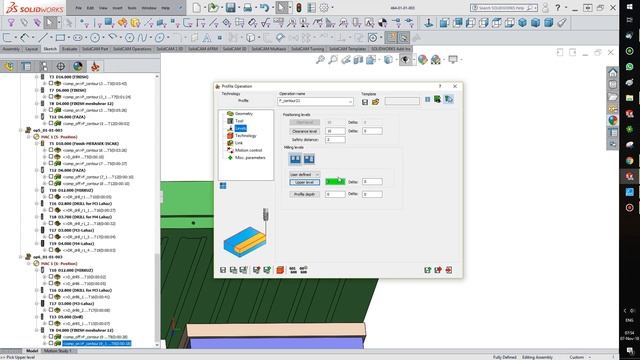The width and height of the screenshot is (640, 360).
Task: Open SOLIDWORKS Resources home in task pane
Action: pos(612,73)
